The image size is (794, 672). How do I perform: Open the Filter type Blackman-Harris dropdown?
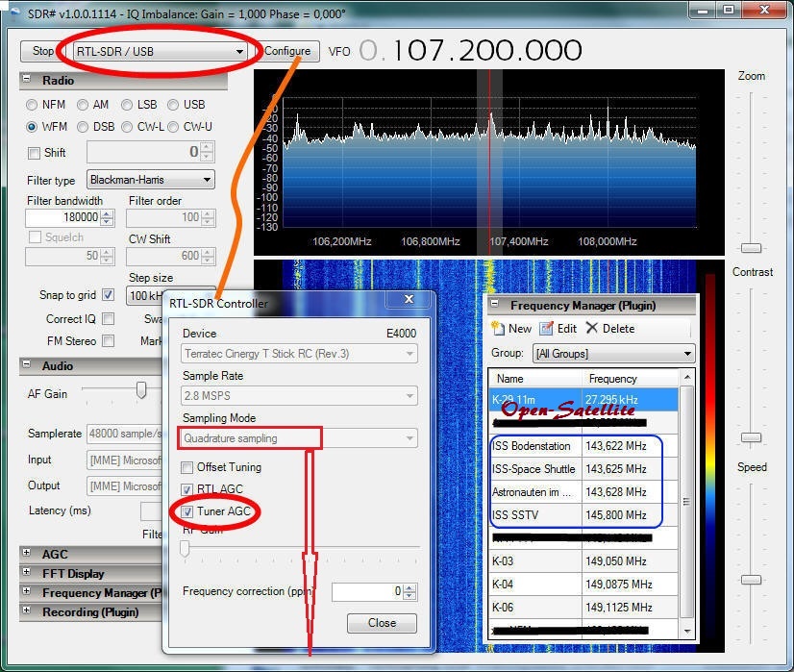coord(151,179)
